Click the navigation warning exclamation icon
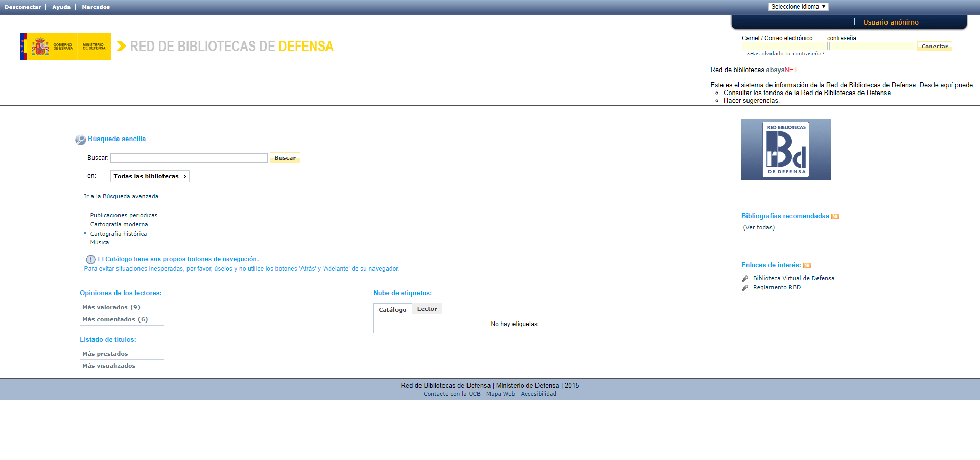The width and height of the screenshot is (980, 460). tap(90, 259)
